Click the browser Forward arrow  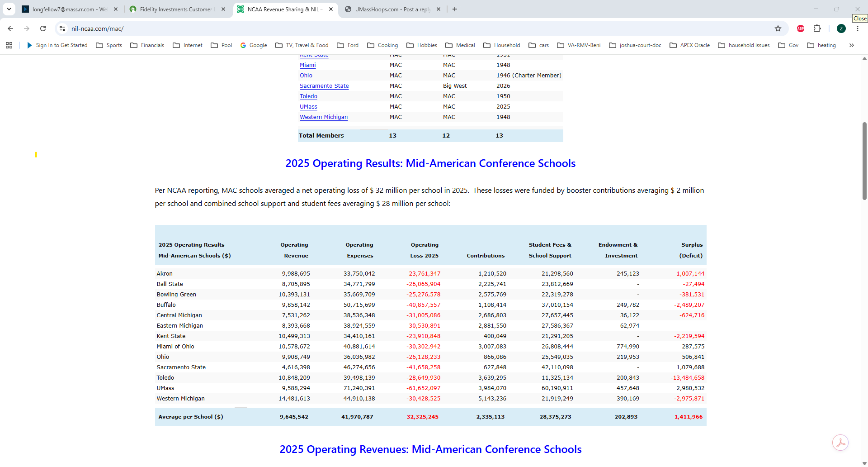pos(27,29)
